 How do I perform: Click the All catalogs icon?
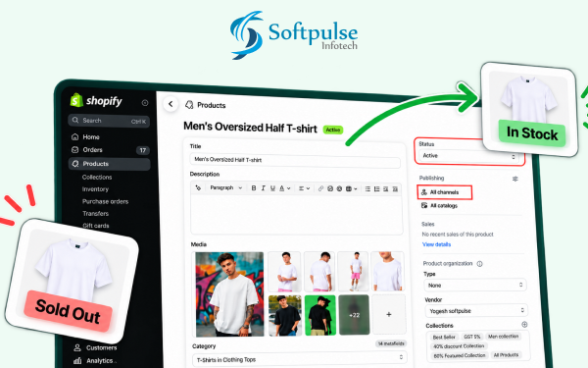424,205
